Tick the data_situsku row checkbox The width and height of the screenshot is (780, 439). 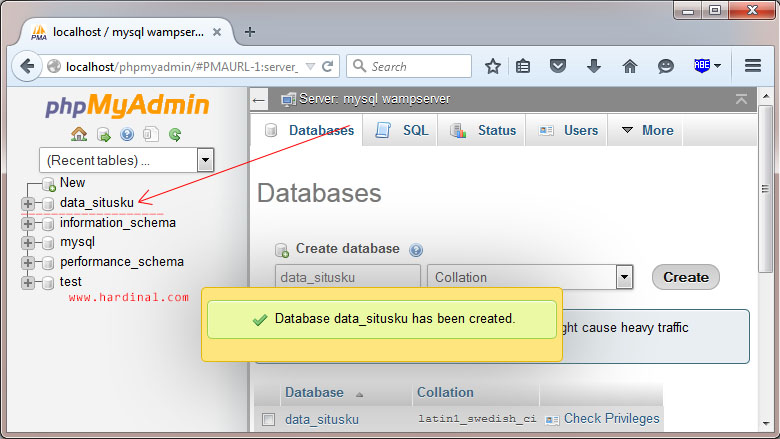tap(269, 420)
